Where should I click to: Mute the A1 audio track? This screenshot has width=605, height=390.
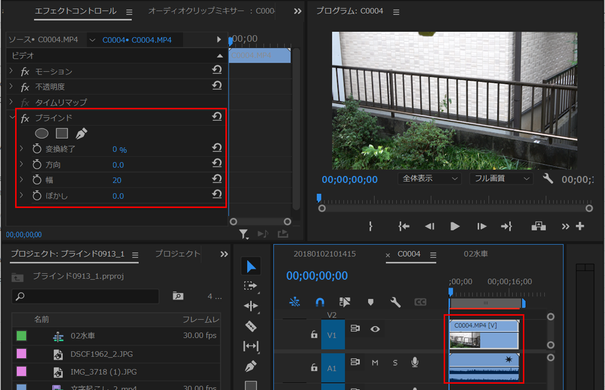pos(375,363)
